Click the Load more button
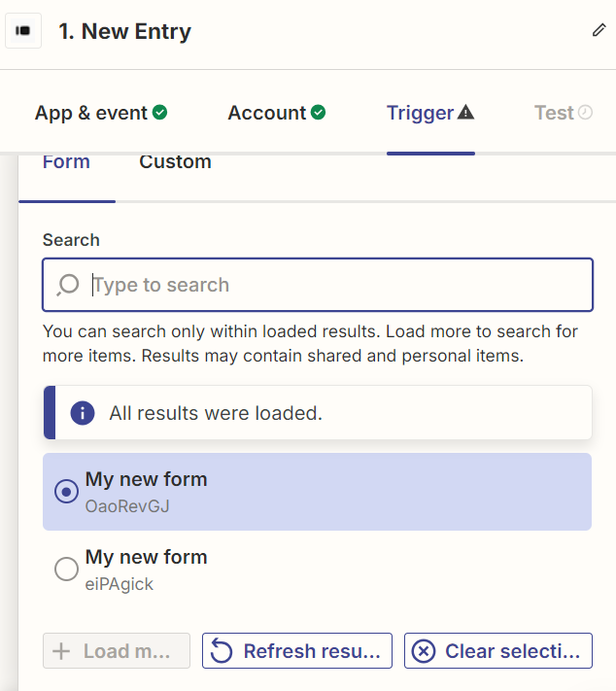The image size is (616, 691). (117, 651)
